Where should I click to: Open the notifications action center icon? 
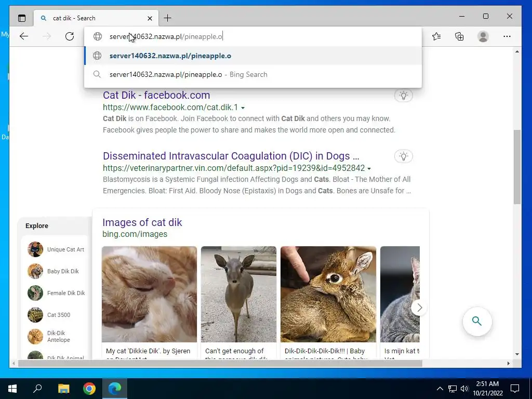[x=515, y=389]
